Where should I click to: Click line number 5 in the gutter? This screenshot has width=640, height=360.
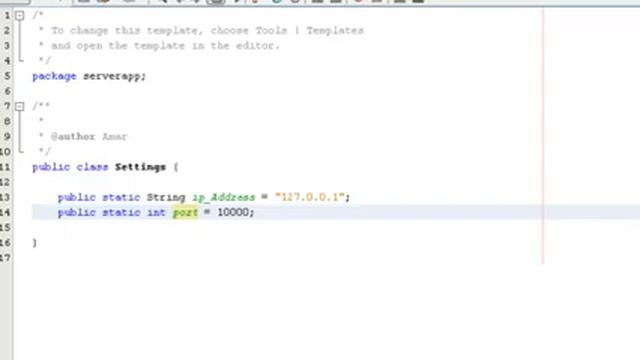[7, 76]
